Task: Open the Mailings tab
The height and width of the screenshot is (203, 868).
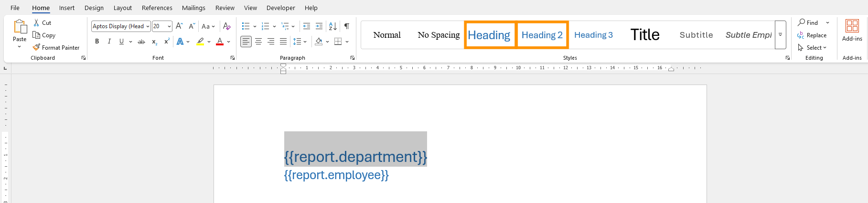Action: [x=193, y=8]
